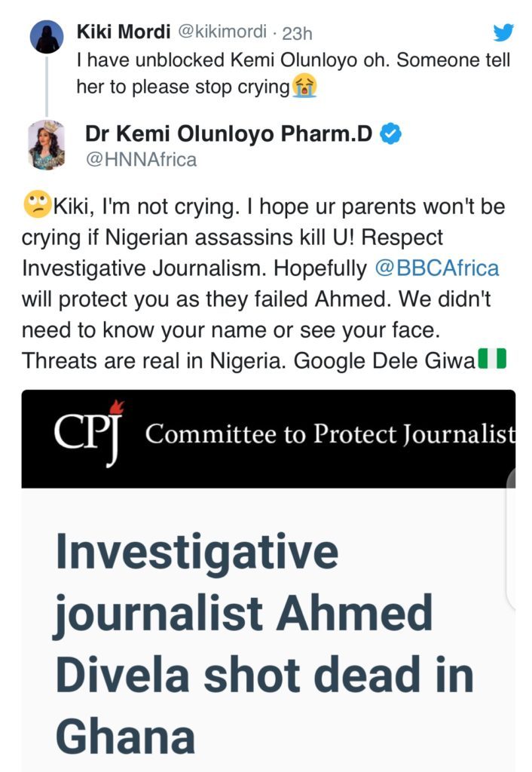Viewport: 532px width, 772px height.
Task: Tap the crying face emoji
Action: [x=304, y=87]
